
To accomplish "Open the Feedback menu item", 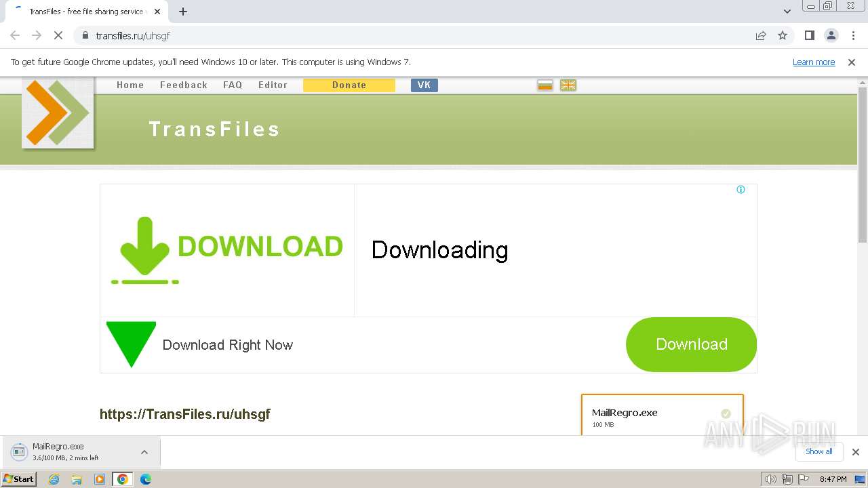I will [184, 85].
